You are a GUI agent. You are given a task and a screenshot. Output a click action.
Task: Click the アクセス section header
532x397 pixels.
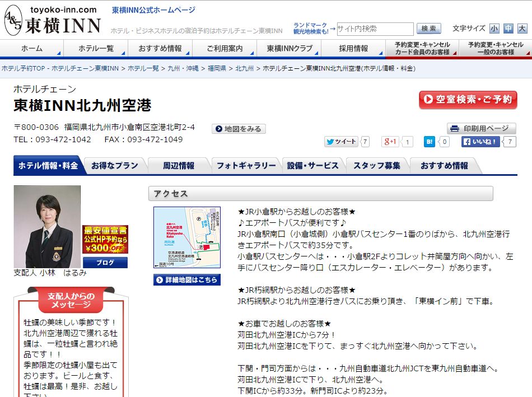[321, 193]
